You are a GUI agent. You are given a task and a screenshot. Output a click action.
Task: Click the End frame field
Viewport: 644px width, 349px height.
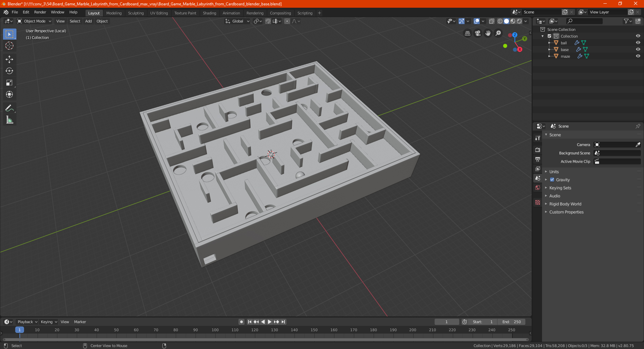pos(512,322)
